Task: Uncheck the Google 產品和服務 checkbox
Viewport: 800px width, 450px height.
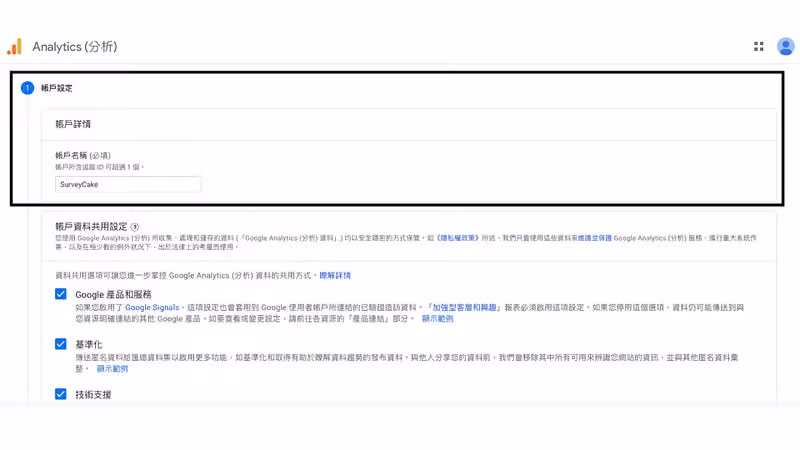Action: (61, 294)
